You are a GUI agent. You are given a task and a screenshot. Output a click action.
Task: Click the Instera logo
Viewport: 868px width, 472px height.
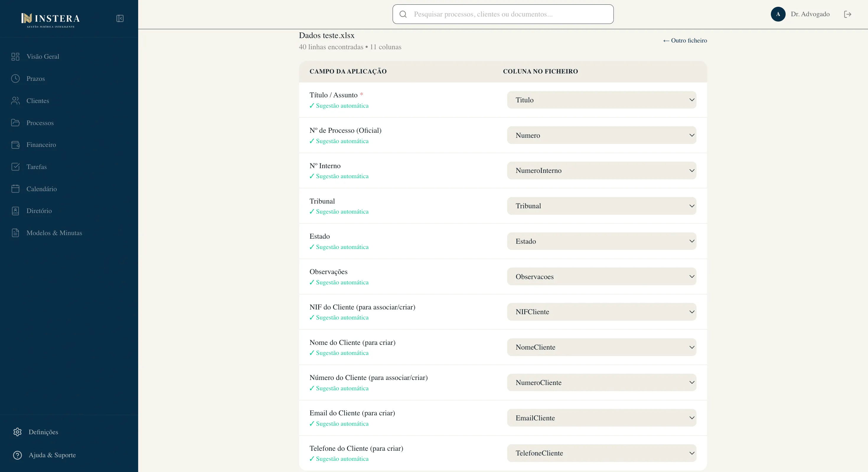[x=50, y=19]
